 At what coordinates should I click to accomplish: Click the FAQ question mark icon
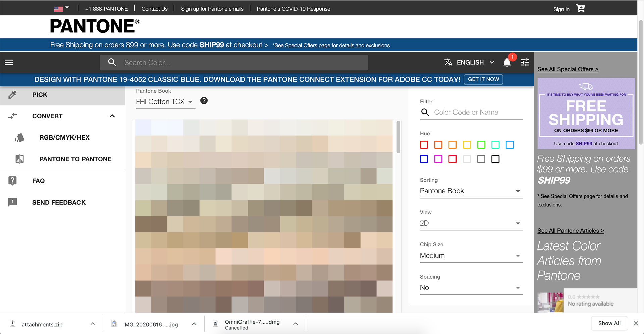pos(12,181)
